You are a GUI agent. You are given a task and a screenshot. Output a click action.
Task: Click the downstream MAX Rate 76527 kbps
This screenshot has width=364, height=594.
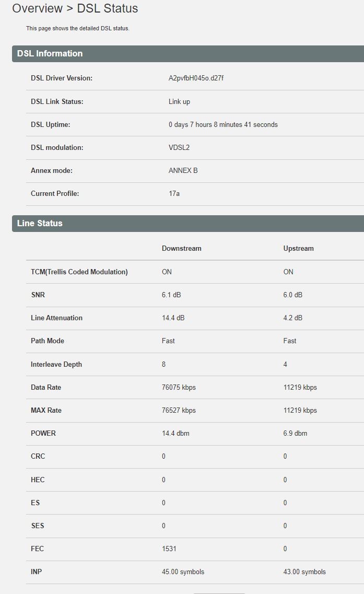179,410
